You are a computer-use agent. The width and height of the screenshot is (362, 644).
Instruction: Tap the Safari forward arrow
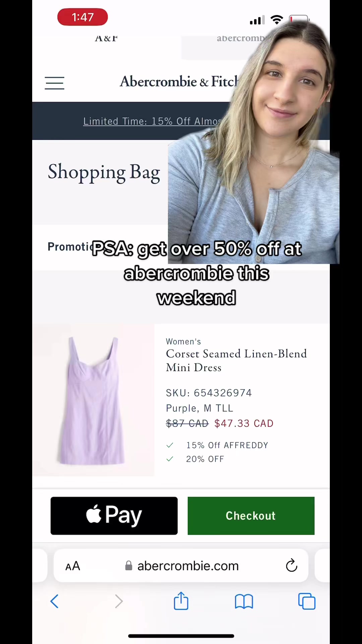point(119,601)
